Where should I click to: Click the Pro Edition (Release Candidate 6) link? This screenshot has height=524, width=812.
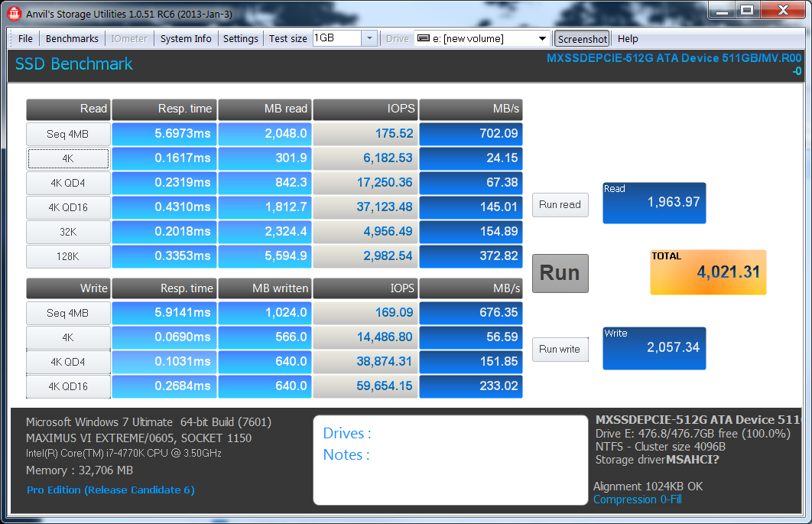click(111, 490)
